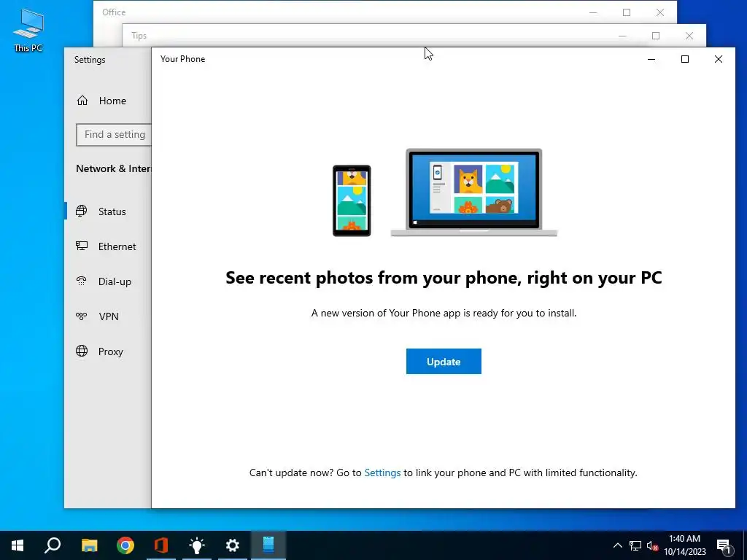
Task: Maximize the Office window
Action: [x=627, y=12]
